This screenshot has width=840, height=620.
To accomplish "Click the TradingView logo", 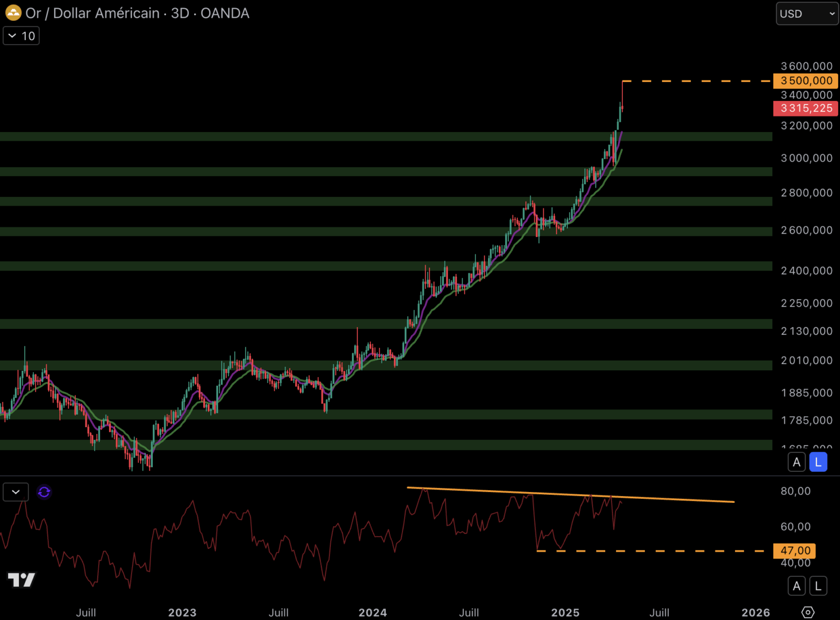I will (x=21, y=580).
